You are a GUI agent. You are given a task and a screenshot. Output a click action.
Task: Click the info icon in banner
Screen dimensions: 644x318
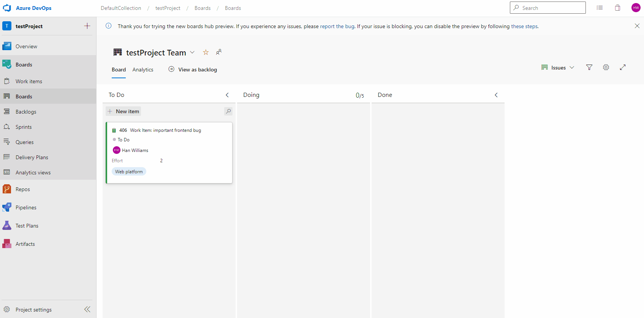coord(108,26)
